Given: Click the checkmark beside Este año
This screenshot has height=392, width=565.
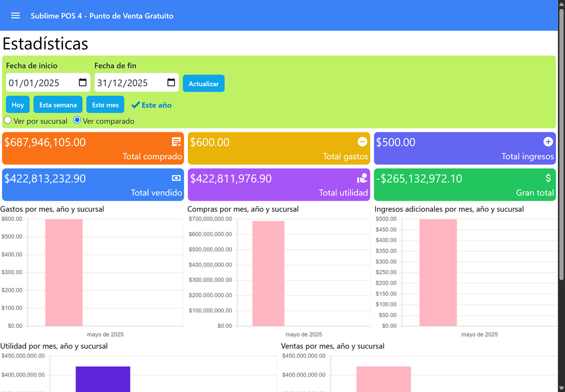Looking at the screenshot, I should tap(135, 105).
